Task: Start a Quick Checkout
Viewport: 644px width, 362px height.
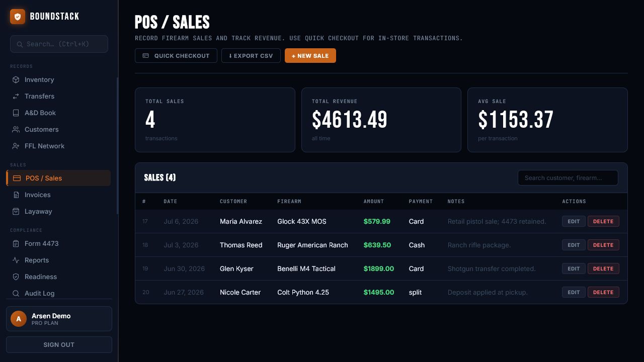Action: point(176,56)
